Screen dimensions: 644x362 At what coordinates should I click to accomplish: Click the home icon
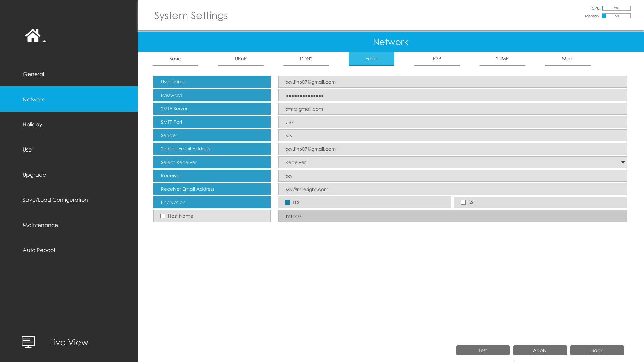(x=33, y=35)
